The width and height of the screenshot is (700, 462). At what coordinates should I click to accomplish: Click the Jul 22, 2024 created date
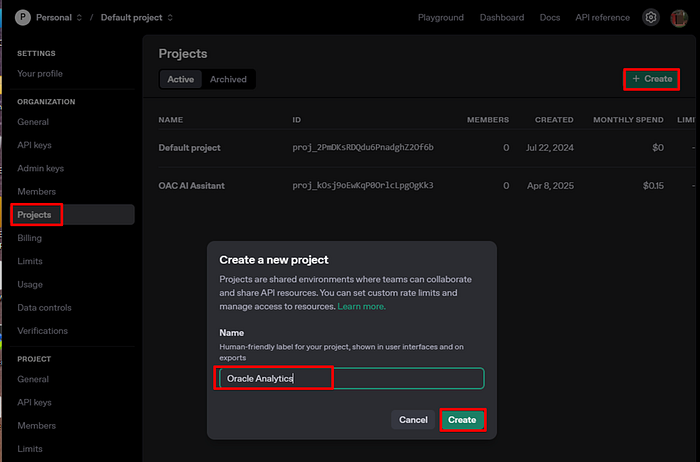click(550, 148)
